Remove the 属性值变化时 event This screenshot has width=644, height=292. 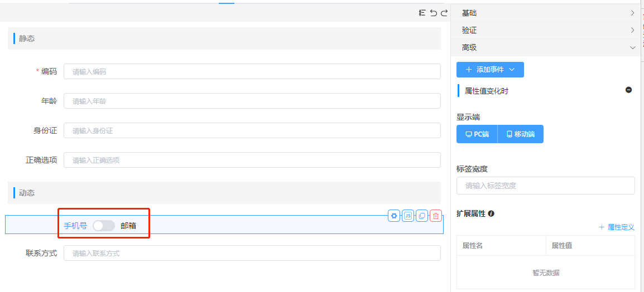(628, 90)
